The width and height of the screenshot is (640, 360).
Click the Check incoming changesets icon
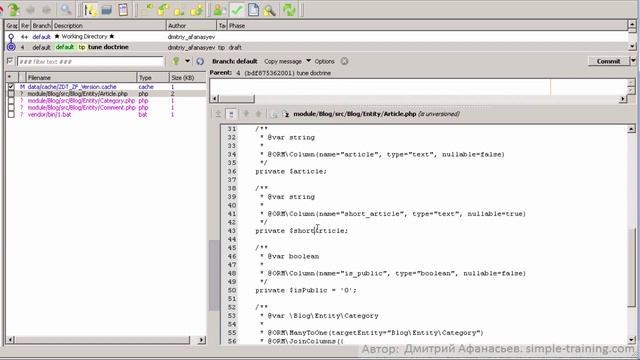coord(147,9)
